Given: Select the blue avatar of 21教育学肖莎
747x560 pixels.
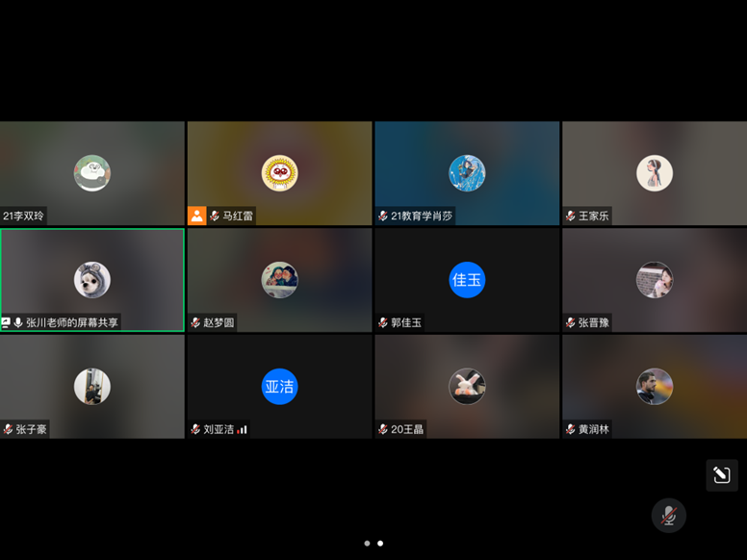Looking at the screenshot, I should (x=467, y=173).
